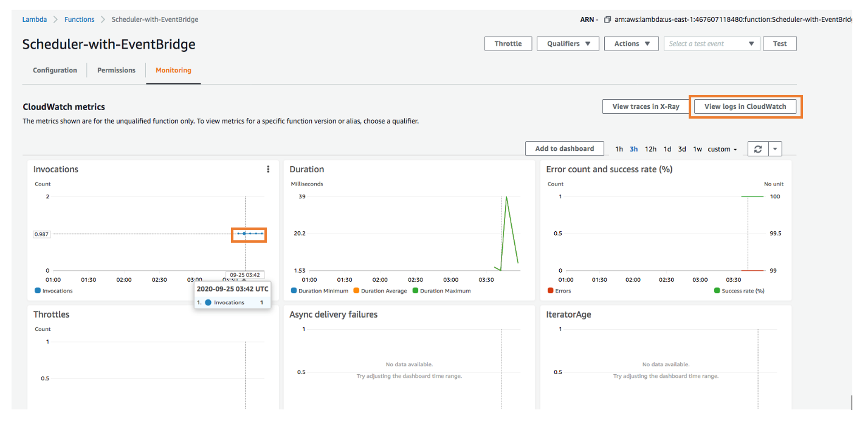This screenshot has width=868, height=424.
Task: Open the Invocations widget three-dot options menu
Action: click(268, 169)
